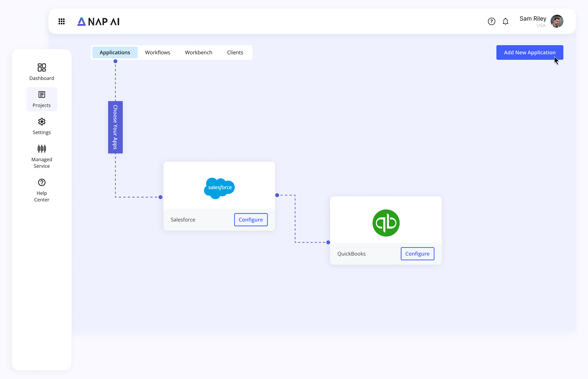Click the Salesforce cloud logo
This screenshot has height=379, width=588.
coord(219,188)
